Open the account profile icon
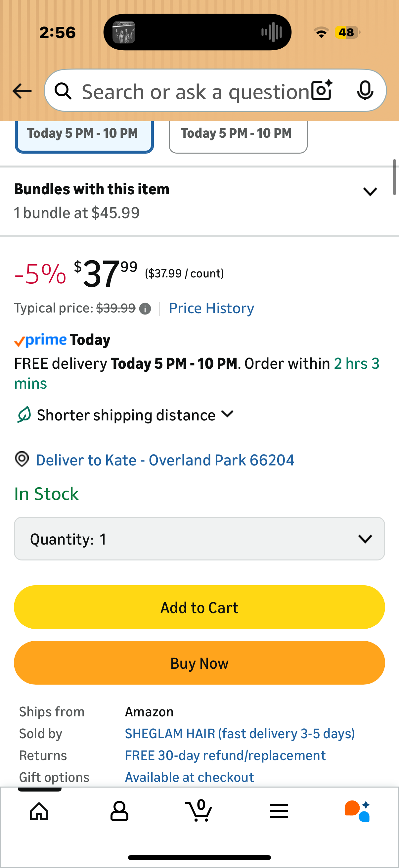The width and height of the screenshot is (399, 868). [119, 811]
